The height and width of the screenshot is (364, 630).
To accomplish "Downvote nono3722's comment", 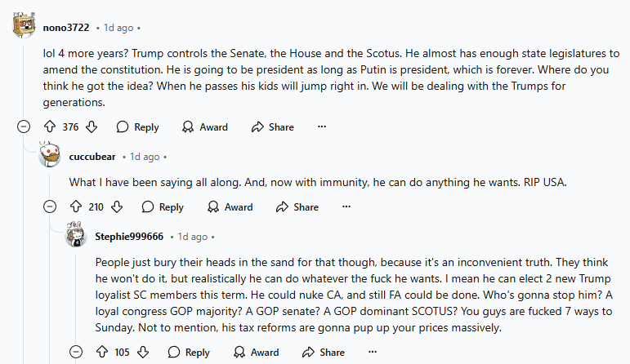I will [92, 127].
